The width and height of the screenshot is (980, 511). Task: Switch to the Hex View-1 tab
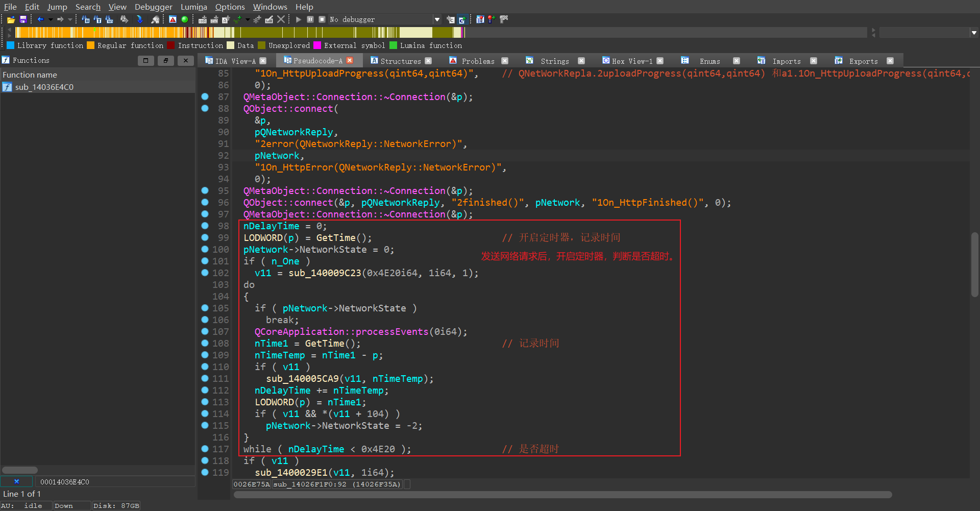pyautogui.click(x=631, y=61)
